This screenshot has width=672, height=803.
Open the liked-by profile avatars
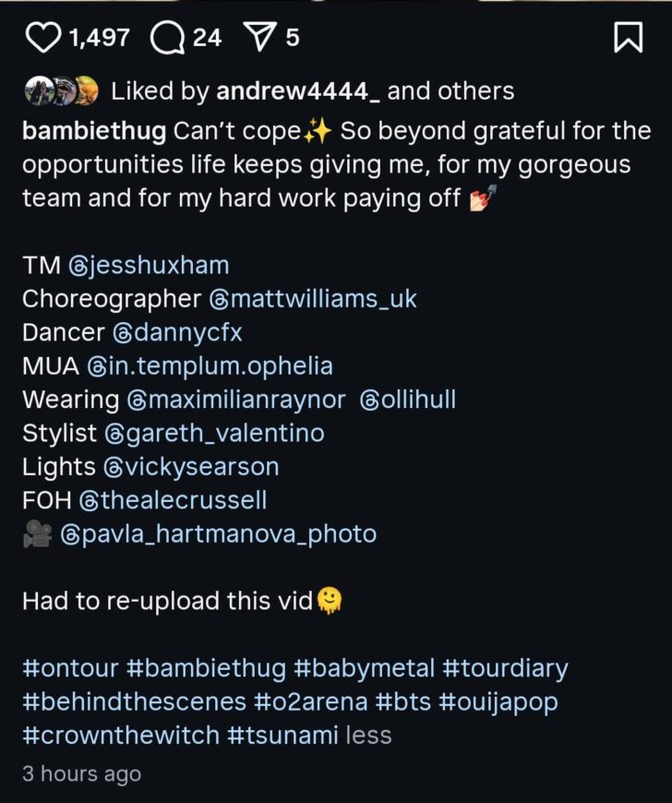61,90
